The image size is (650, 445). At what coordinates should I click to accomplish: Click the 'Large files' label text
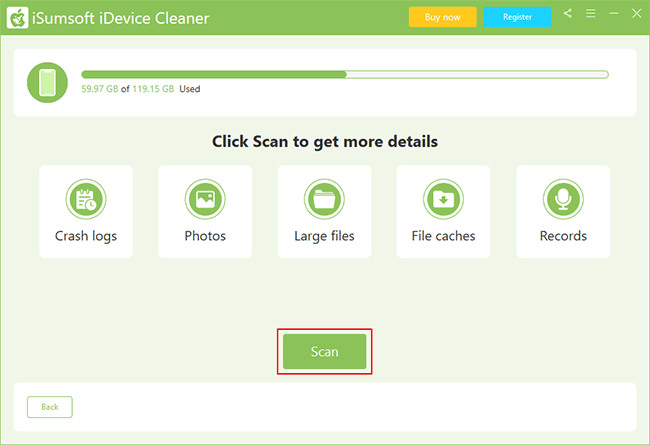click(x=324, y=236)
